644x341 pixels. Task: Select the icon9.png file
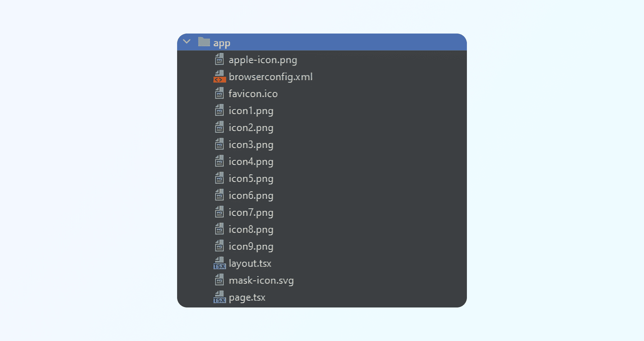pos(251,246)
